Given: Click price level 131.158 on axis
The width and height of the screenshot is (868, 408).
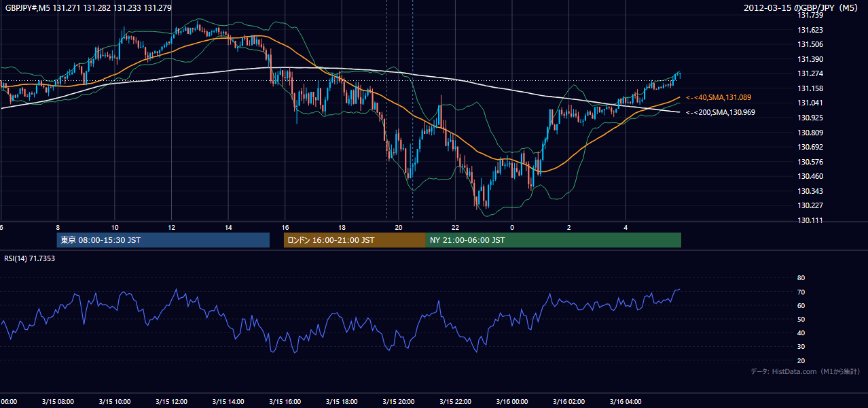Looking at the screenshot, I should tap(810, 88).
